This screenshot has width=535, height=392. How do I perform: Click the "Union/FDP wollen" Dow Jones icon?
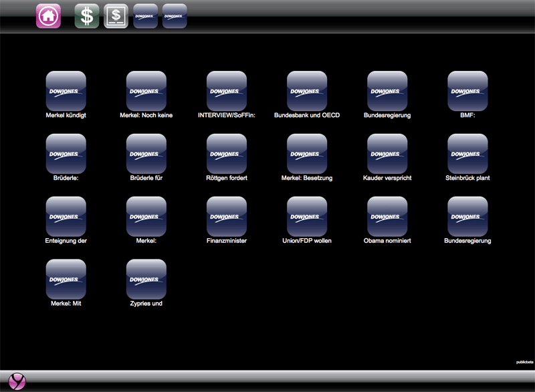click(x=307, y=216)
